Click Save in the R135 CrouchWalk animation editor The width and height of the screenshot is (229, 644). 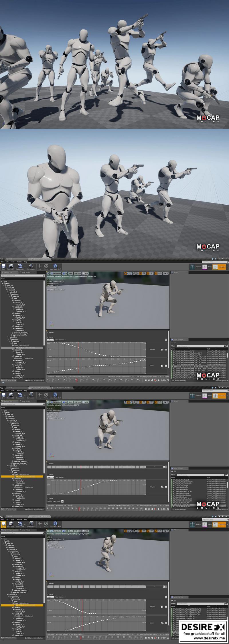click(3, 267)
